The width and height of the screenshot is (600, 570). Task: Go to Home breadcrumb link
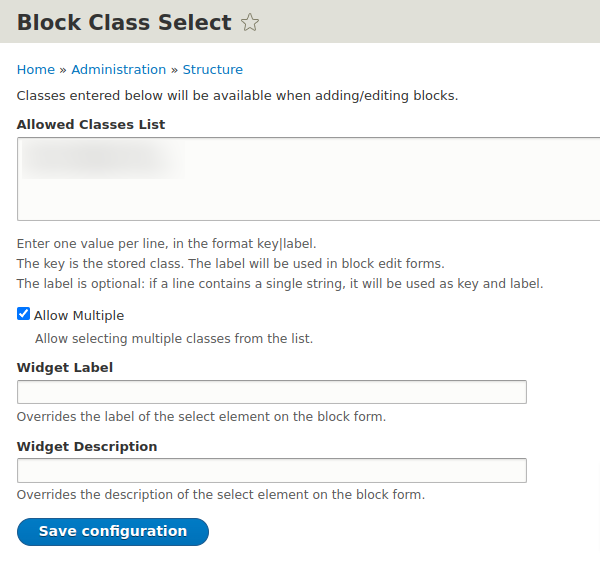[x=36, y=70]
